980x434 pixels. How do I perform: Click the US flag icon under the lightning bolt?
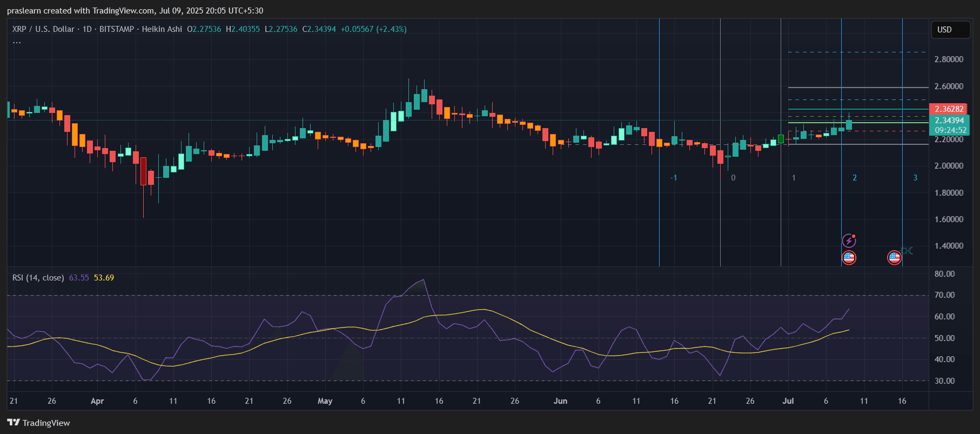point(849,258)
